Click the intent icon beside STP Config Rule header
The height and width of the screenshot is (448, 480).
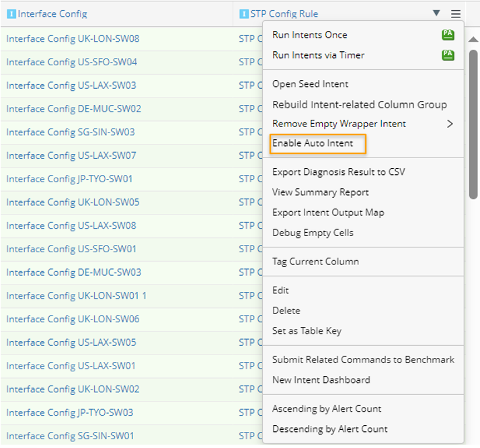pyautogui.click(x=244, y=13)
